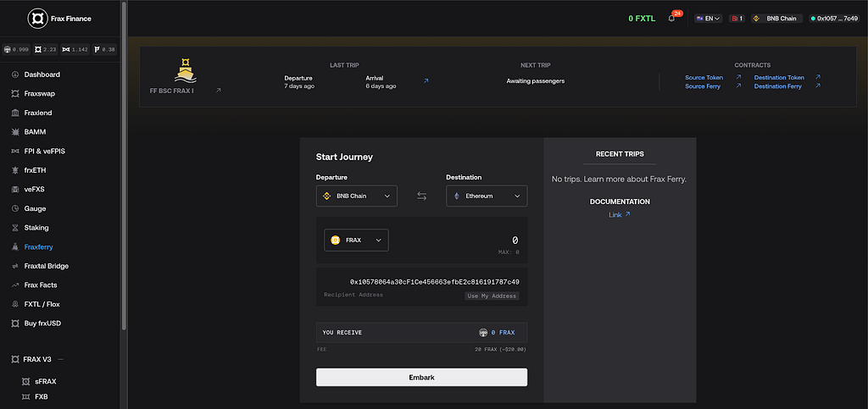Open the notifications bell
868x409 pixels.
coord(671,19)
